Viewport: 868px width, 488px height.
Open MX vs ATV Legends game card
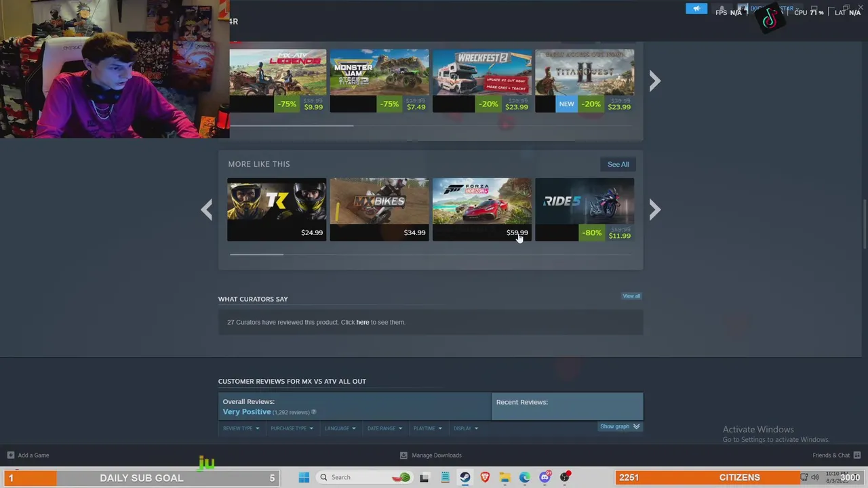[277, 81]
